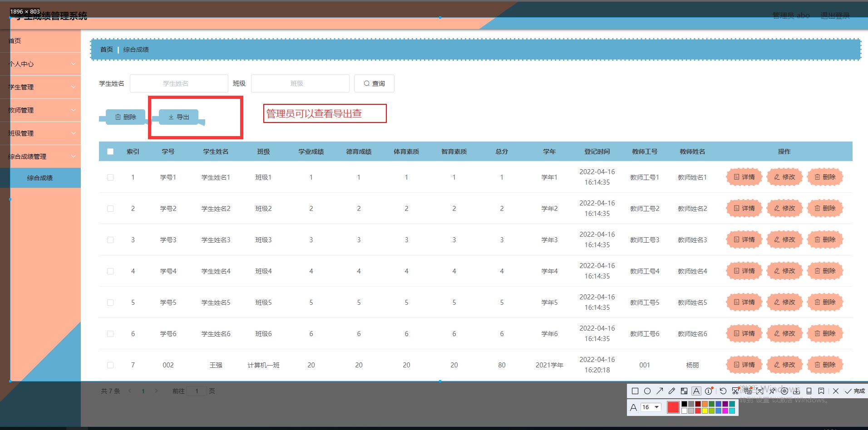Click the scissors icon in the screenshot toolbar
868x430 pixels.
(x=735, y=391)
